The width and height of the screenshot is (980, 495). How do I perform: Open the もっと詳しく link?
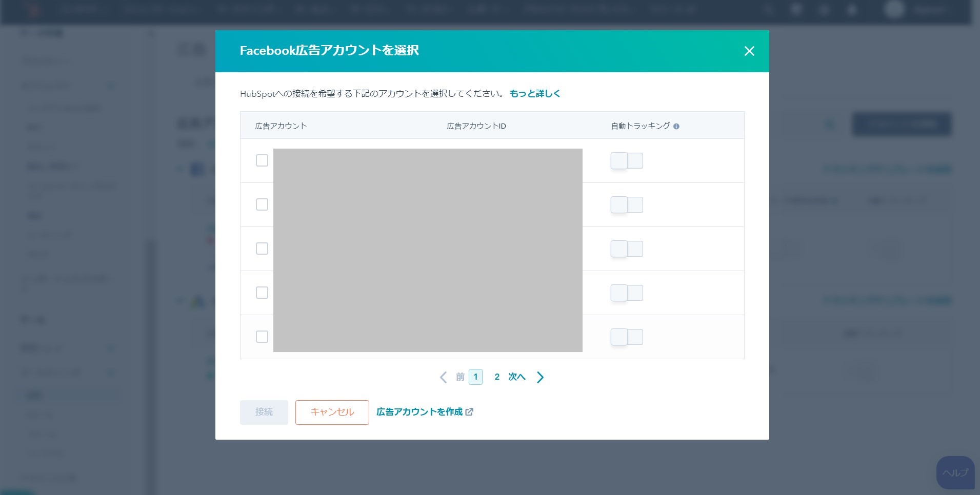tap(535, 93)
